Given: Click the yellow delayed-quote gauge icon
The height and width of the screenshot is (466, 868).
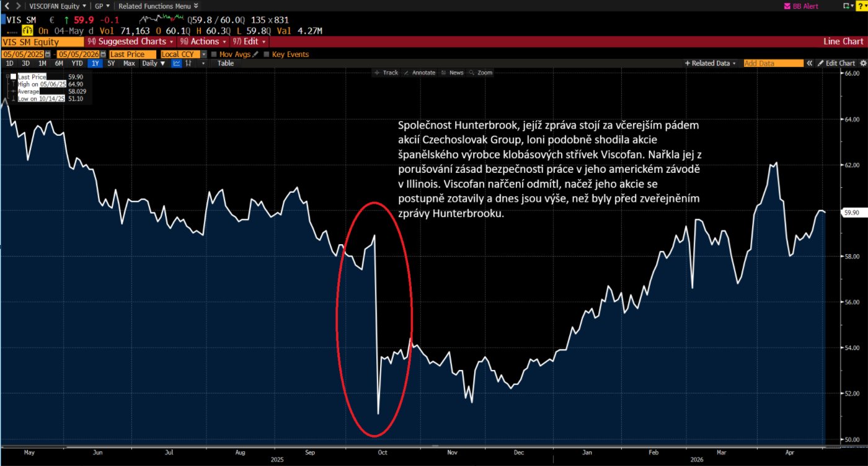Looking at the screenshot, I should pyautogui.click(x=27, y=30).
